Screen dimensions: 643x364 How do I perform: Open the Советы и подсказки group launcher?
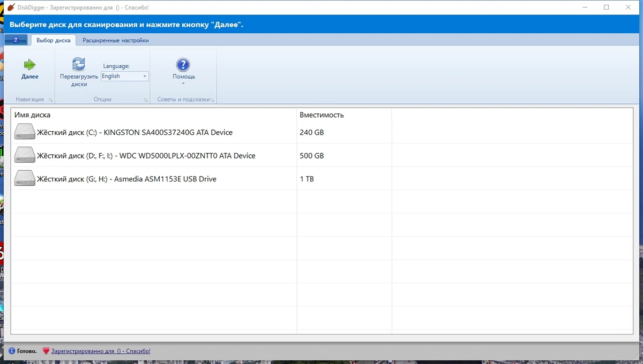click(x=213, y=100)
